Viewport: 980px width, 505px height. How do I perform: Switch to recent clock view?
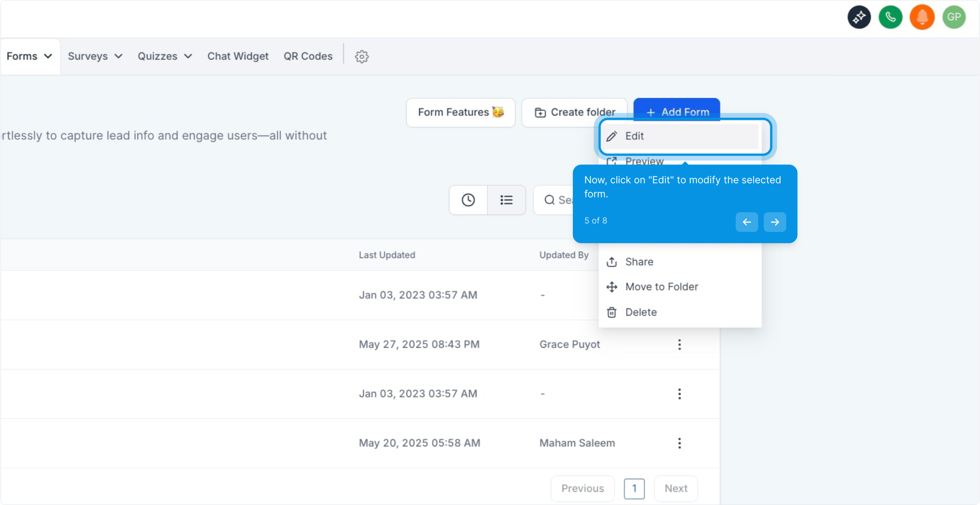[468, 200]
